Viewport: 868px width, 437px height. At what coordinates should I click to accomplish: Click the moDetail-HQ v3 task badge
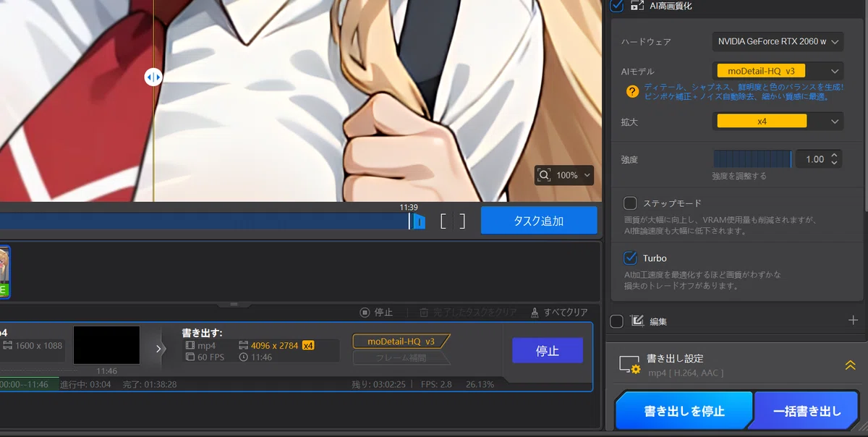pos(401,341)
